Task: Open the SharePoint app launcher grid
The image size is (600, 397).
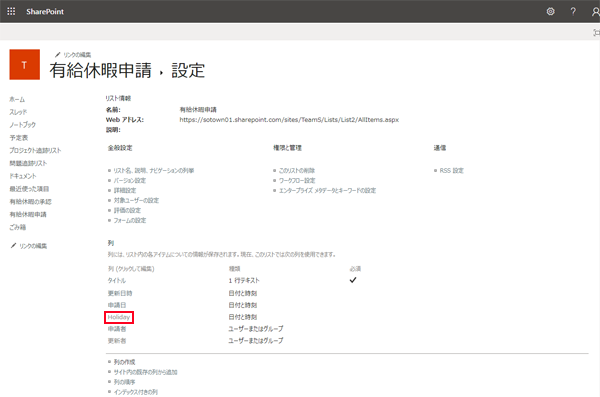Action: tap(11, 11)
